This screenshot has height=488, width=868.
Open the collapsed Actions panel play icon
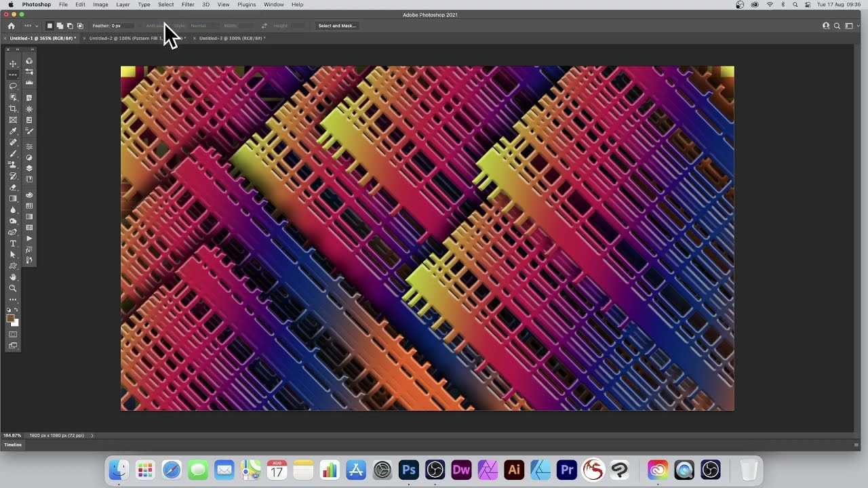pyautogui.click(x=29, y=239)
